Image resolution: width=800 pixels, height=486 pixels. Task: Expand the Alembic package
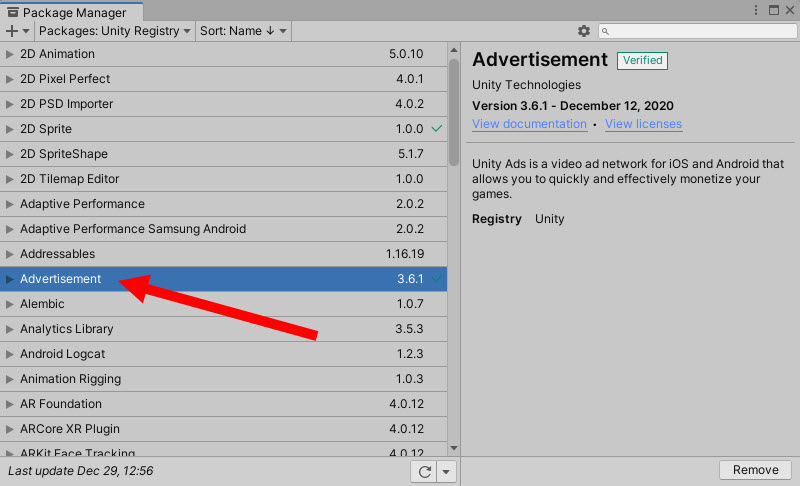coord(9,304)
